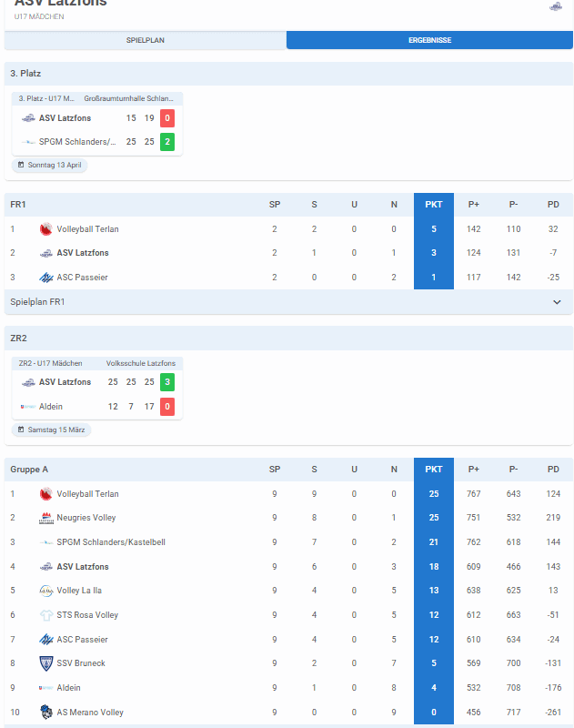
Task: Click the calendar icon beside Sonntag 13 April
Action: 21,166
